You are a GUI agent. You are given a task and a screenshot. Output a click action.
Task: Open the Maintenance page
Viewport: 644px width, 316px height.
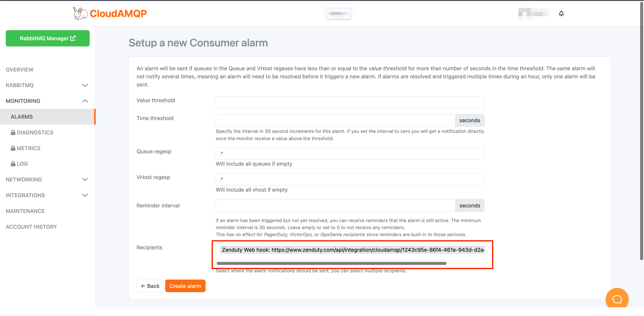coord(25,211)
